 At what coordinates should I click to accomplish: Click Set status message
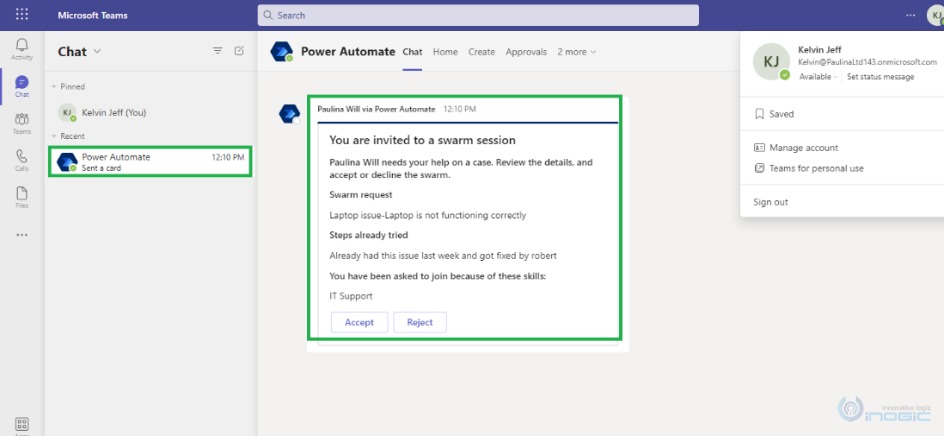(880, 76)
